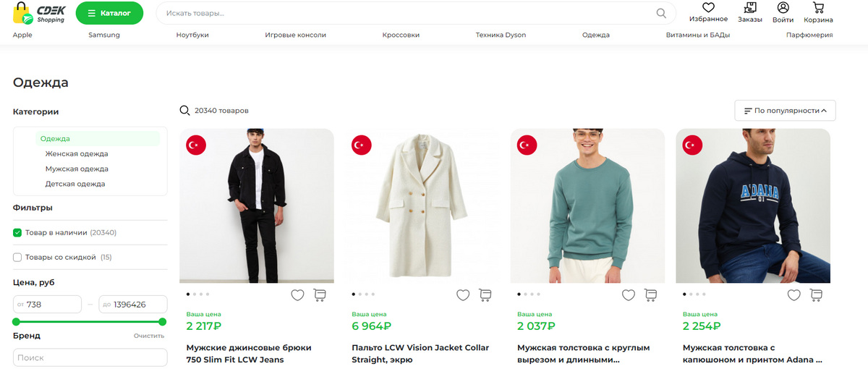Click the CDEK Shopping logo
Viewport: 868px width, 369px height.
[40, 13]
